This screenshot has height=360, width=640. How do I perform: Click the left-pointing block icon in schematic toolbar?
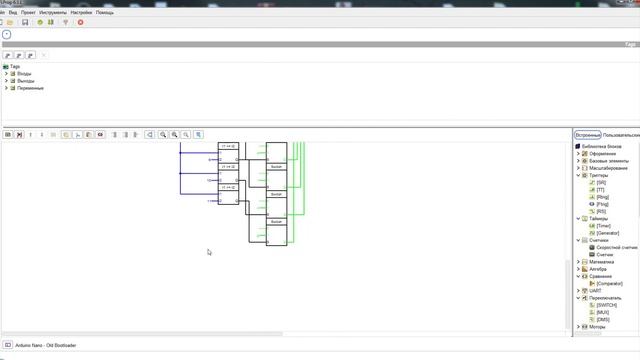coord(150,135)
